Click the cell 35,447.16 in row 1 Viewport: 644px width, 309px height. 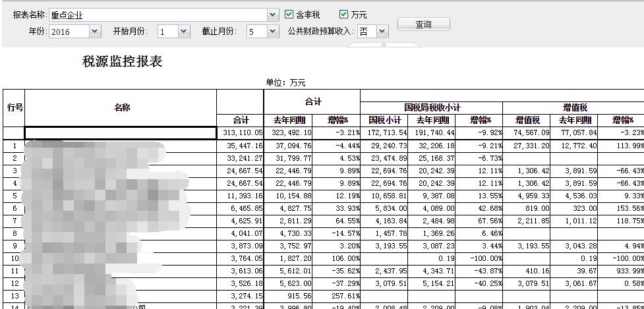(241, 146)
